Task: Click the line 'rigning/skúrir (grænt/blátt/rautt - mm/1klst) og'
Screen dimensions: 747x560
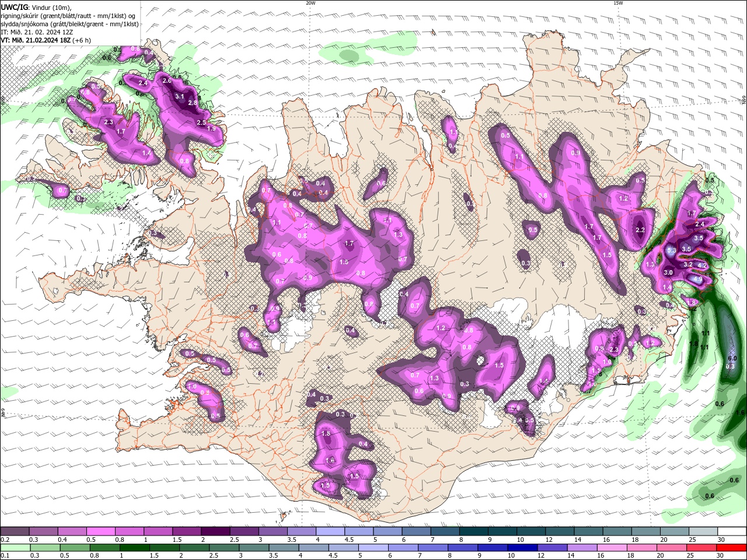Action: 68,16
